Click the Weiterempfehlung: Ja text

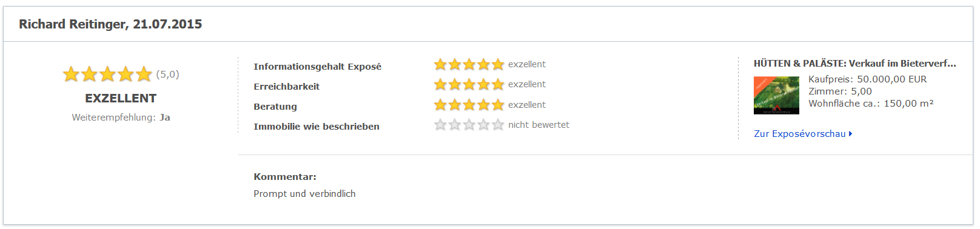(x=121, y=118)
